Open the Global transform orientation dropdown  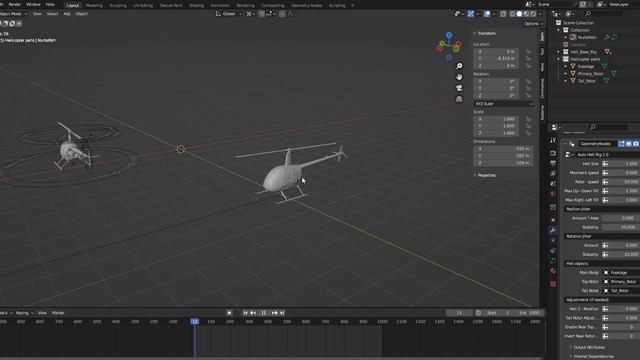coord(229,13)
